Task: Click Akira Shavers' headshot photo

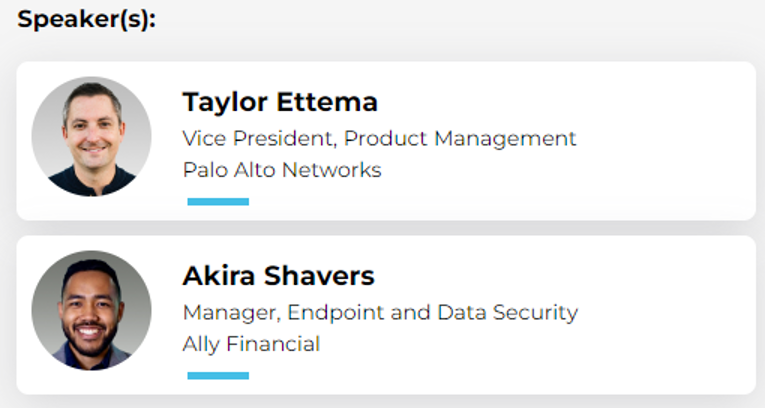Action: coord(91,310)
